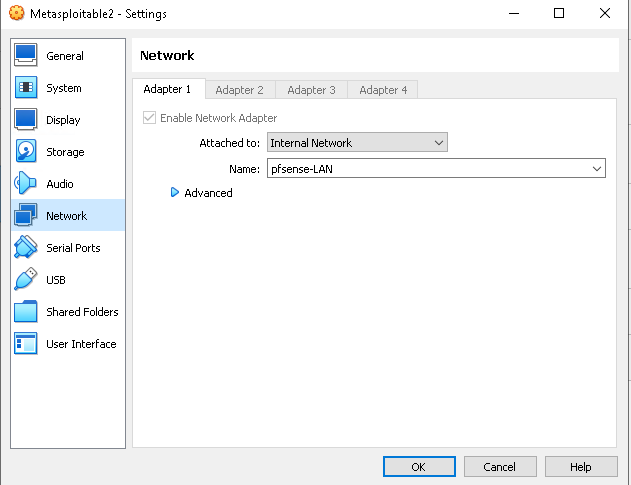The image size is (631, 485).
Task: Select the USB settings entry
Action: pos(68,280)
